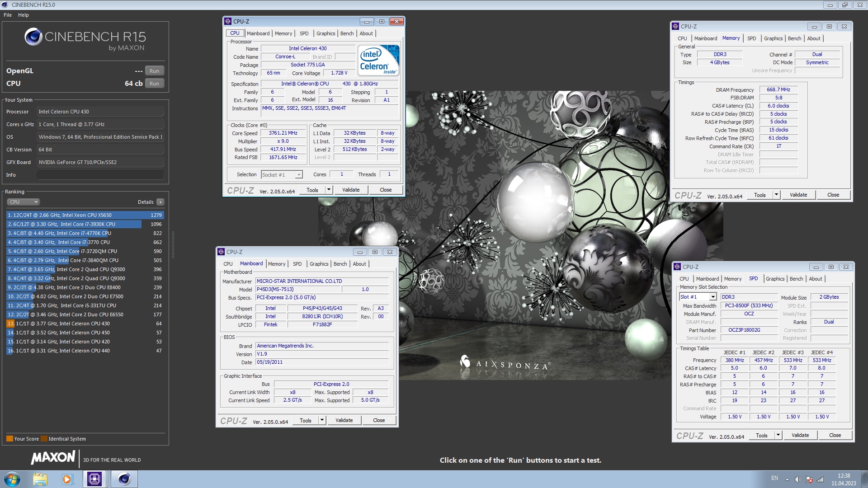868x488 pixels.
Task: Open File Explorer from taskbar
Action: click(x=40, y=479)
